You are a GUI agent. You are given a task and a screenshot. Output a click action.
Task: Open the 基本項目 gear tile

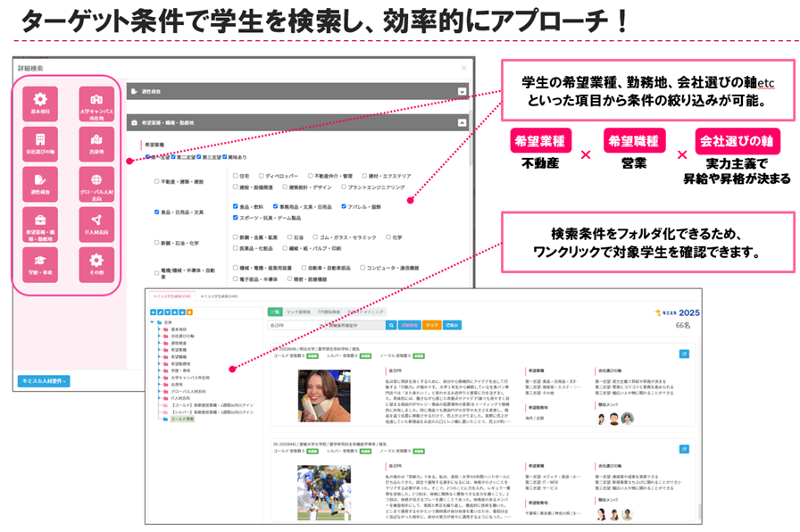click(40, 104)
